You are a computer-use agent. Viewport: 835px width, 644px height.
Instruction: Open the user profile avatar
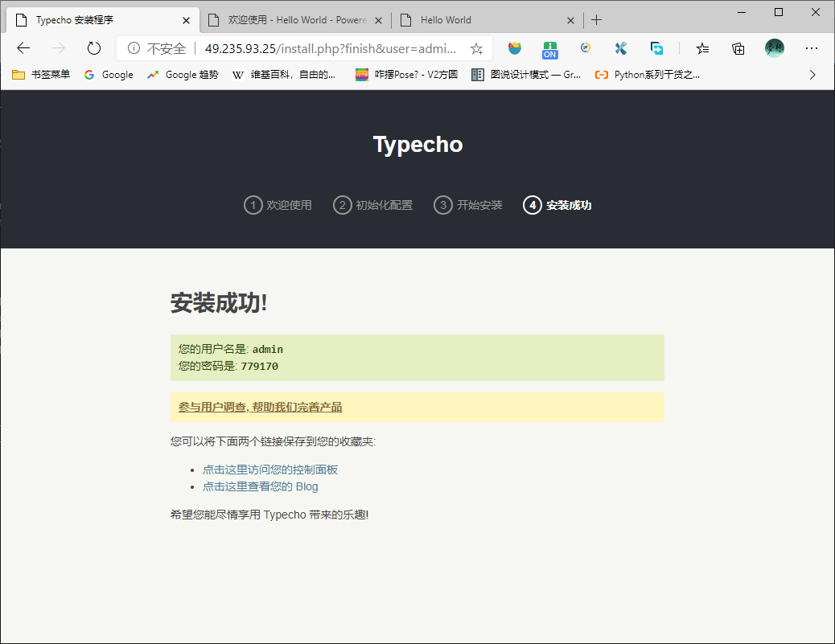click(x=775, y=48)
